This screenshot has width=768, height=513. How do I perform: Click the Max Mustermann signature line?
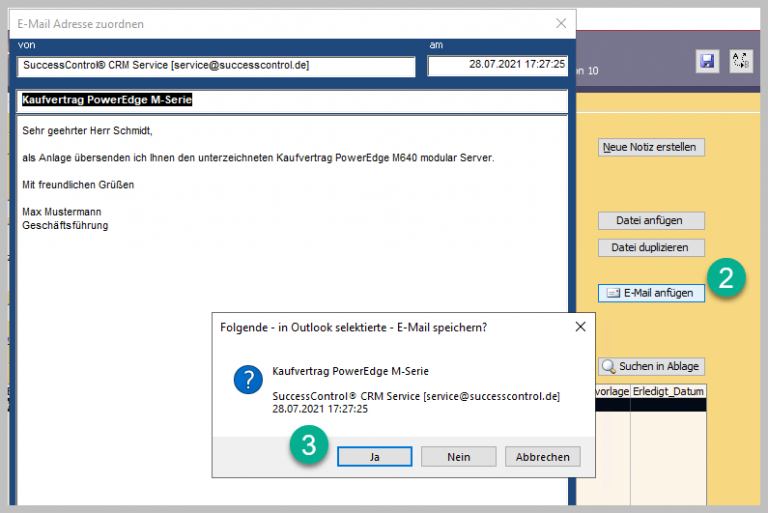click(62, 212)
